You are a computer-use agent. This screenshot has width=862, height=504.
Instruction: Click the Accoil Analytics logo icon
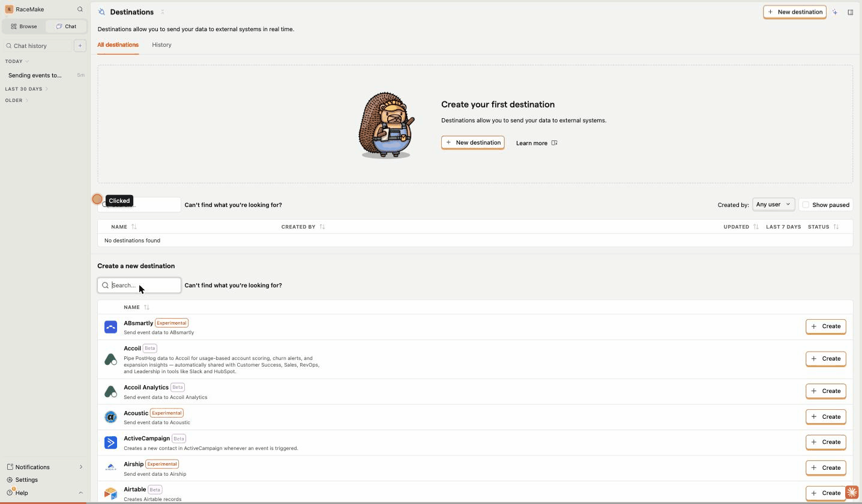point(110,392)
